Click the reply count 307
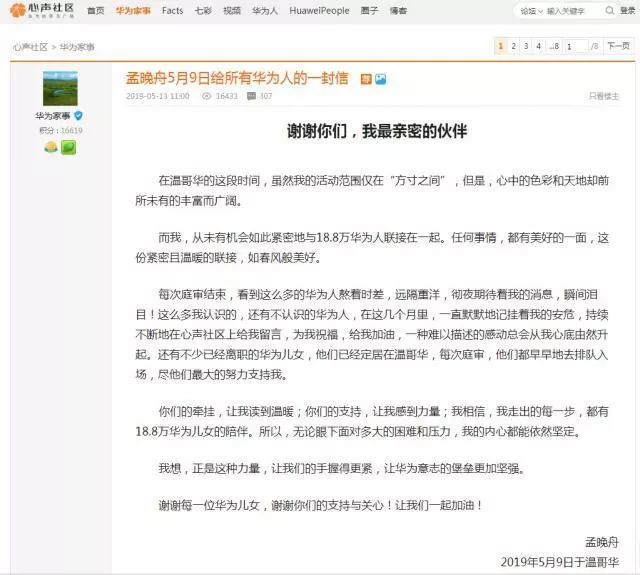 (266, 96)
